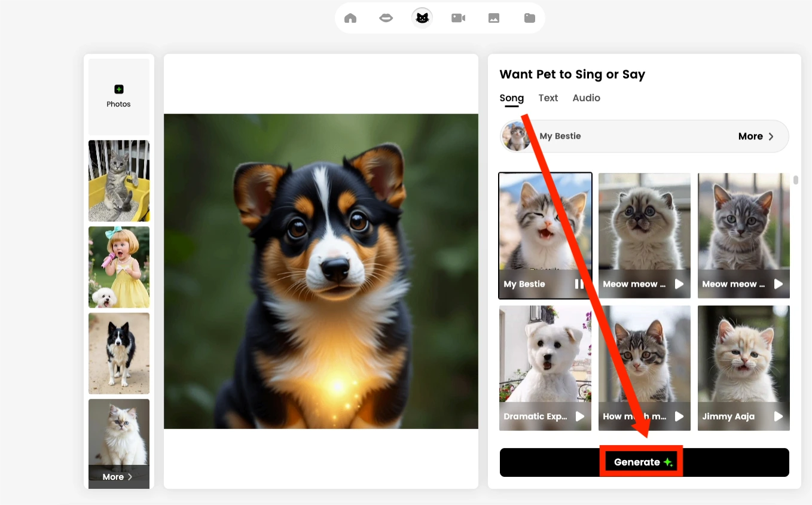Switch to the Text tab
The image size is (812, 505).
(x=548, y=98)
